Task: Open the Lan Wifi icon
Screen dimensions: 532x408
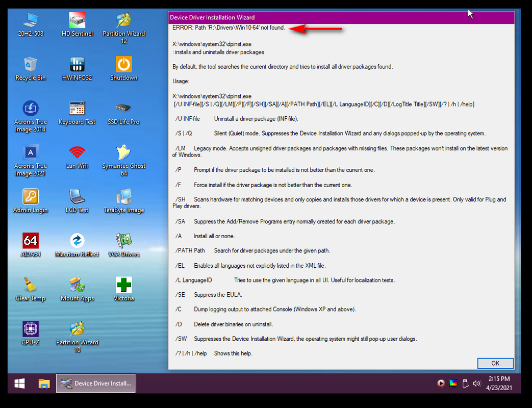Action: [x=77, y=157]
